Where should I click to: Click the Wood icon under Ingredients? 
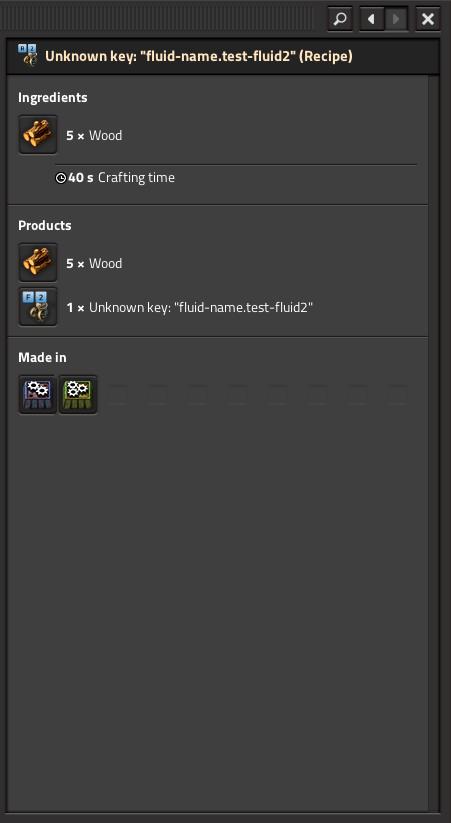coord(38,135)
